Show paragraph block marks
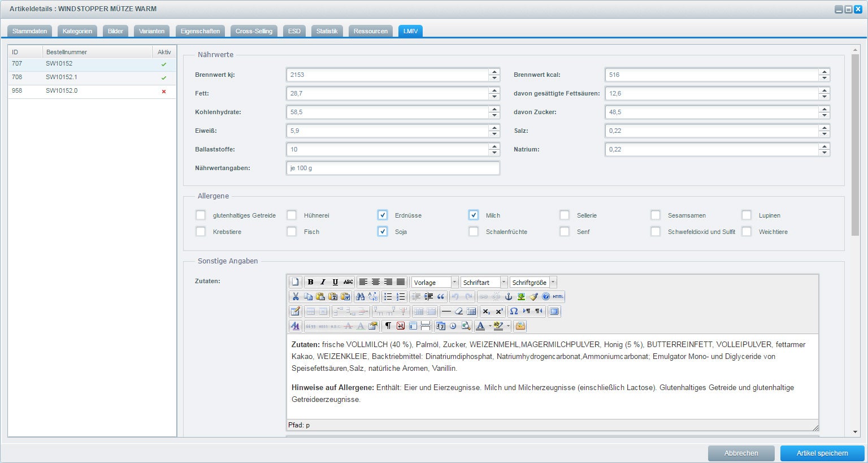Image resolution: width=868 pixels, height=463 pixels. pyautogui.click(x=388, y=326)
